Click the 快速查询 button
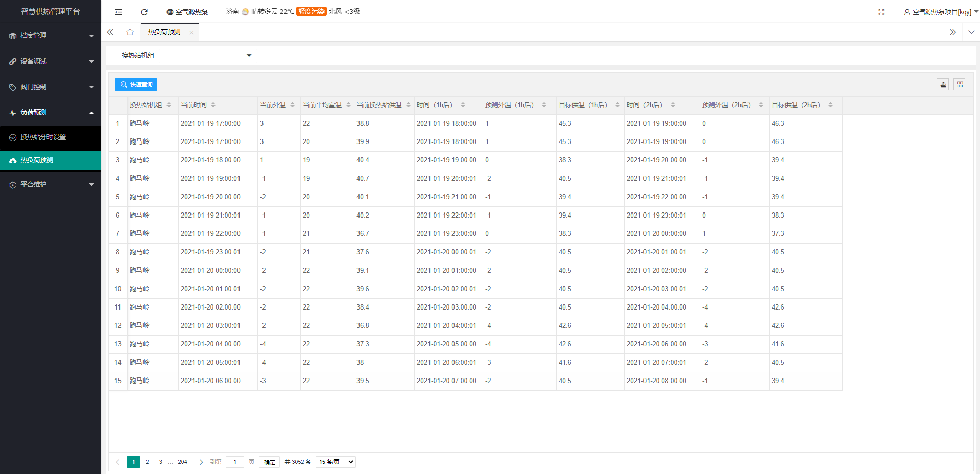Screen dimensions: 980x474 coord(136,85)
